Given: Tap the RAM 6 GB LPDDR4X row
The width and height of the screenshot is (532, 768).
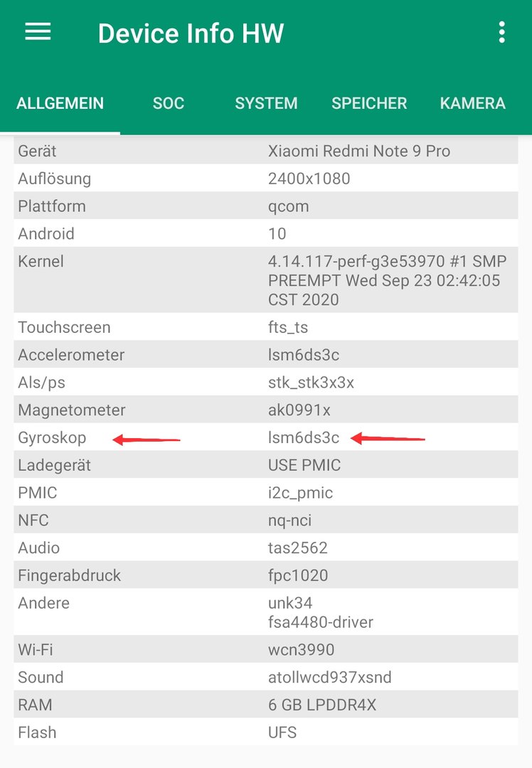Looking at the screenshot, I should coord(265,704).
